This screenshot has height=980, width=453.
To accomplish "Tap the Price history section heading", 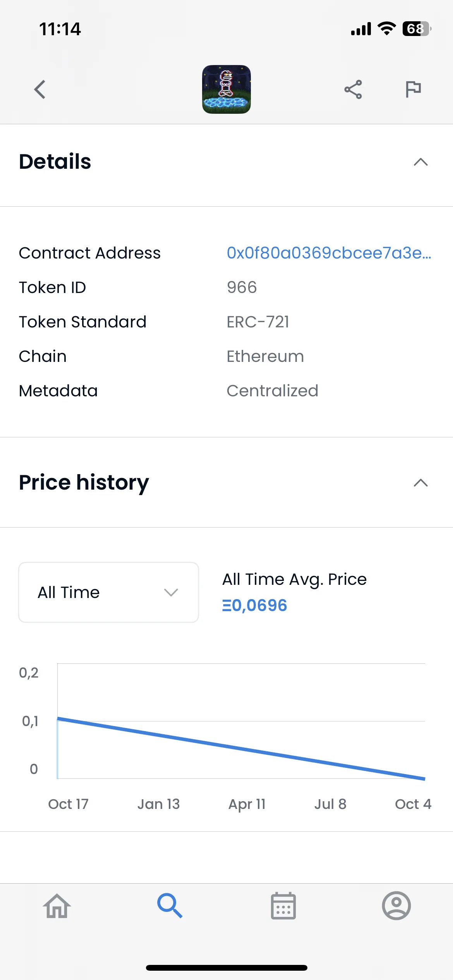I will 84,483.
